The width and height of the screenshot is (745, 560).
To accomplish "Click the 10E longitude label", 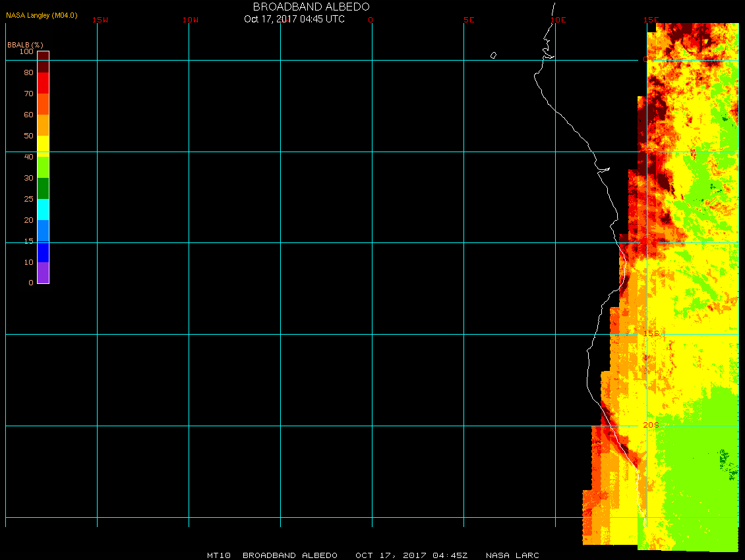I will point(558,20).
